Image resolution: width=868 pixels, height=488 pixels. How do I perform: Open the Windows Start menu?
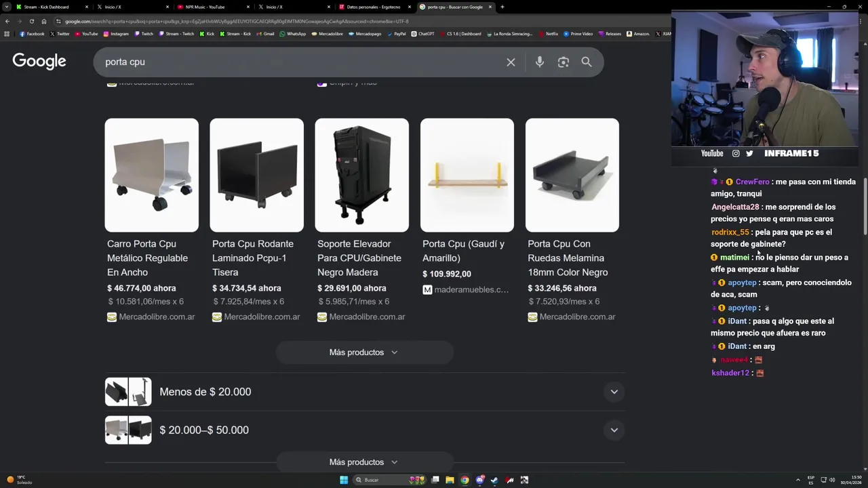(x=344, y=480)
